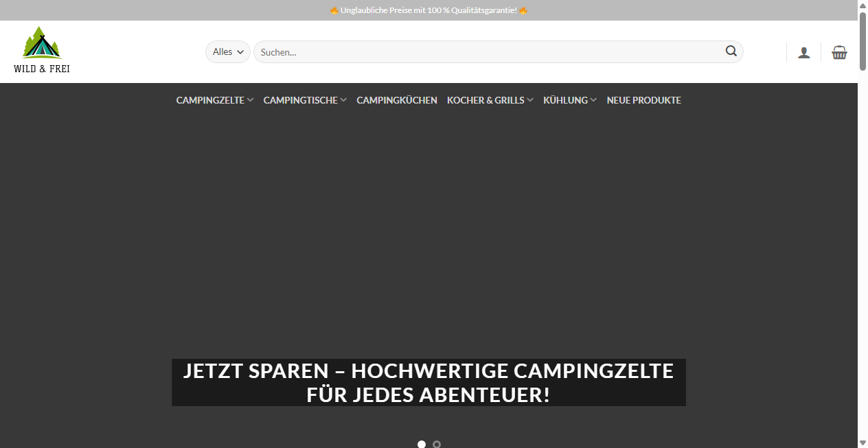Click the user account icon
Image resolution: width=868 pixels, height=448 pixels.
pyautogui.click(x=804, y=51)
